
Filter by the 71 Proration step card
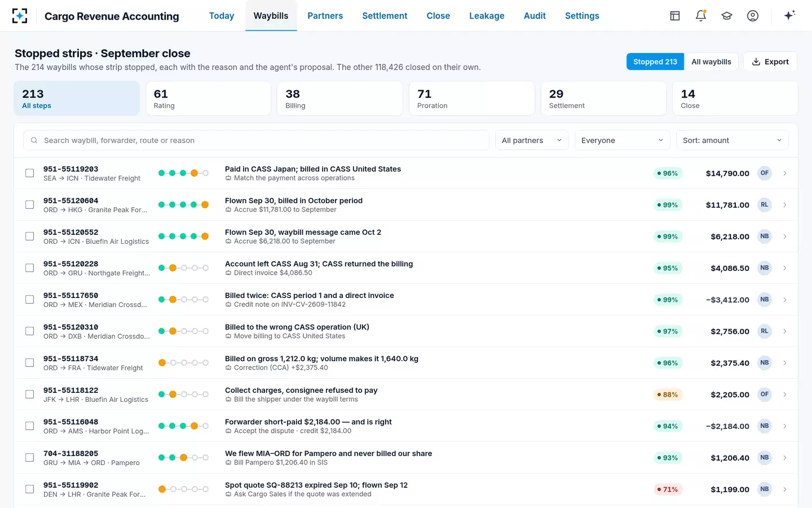point(472,99)
